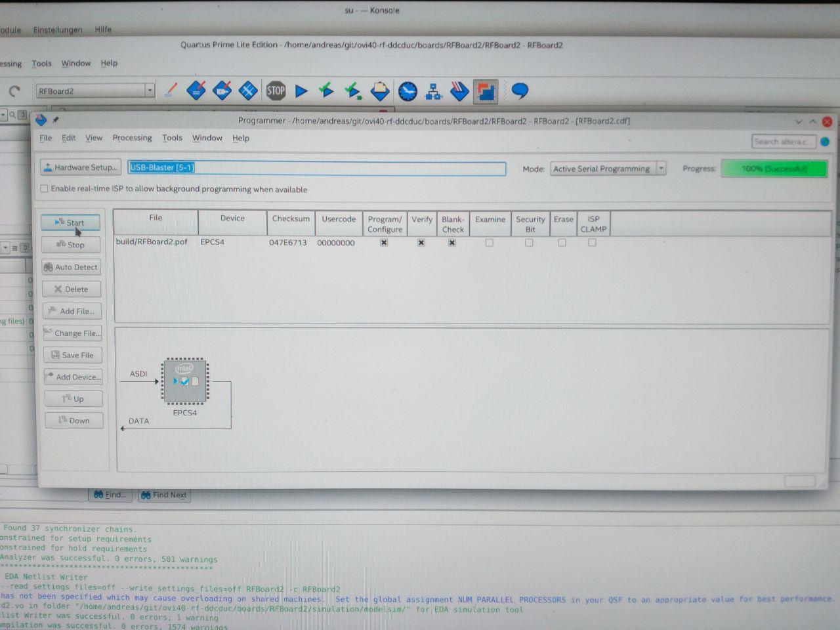Open Processing menu in Programmer window
This screenshot has height=630, width=840.
(132, 138)
